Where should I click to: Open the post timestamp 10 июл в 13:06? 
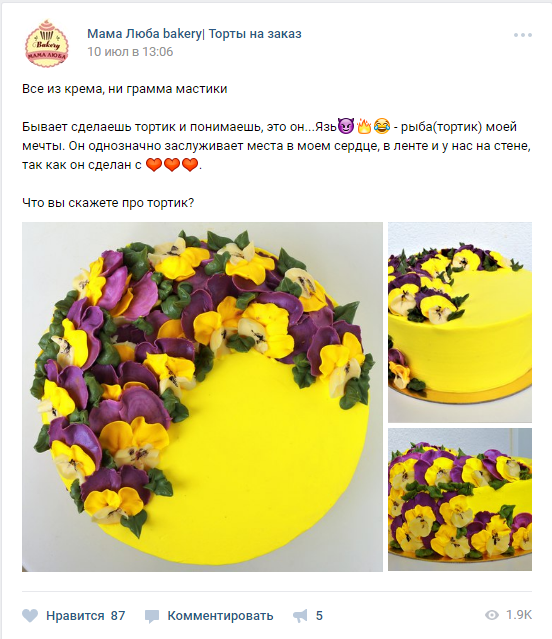click(130, 52)
